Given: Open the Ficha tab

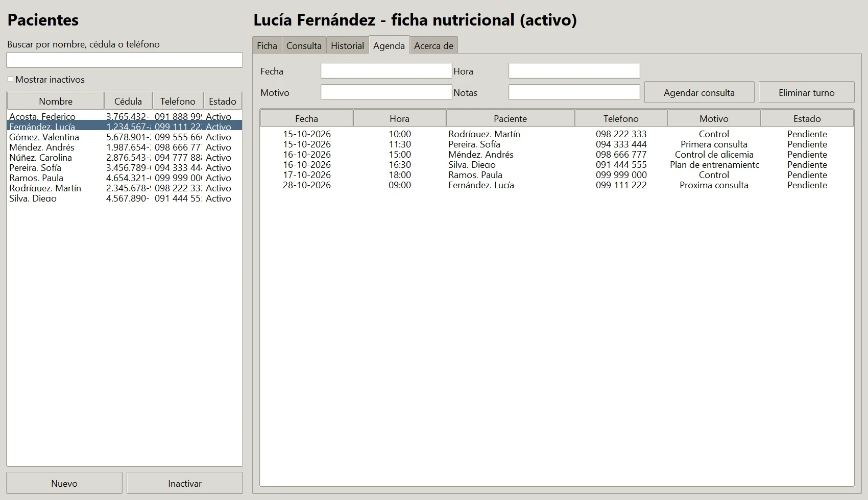Looking at the screenshot, I should click(267, 45).
